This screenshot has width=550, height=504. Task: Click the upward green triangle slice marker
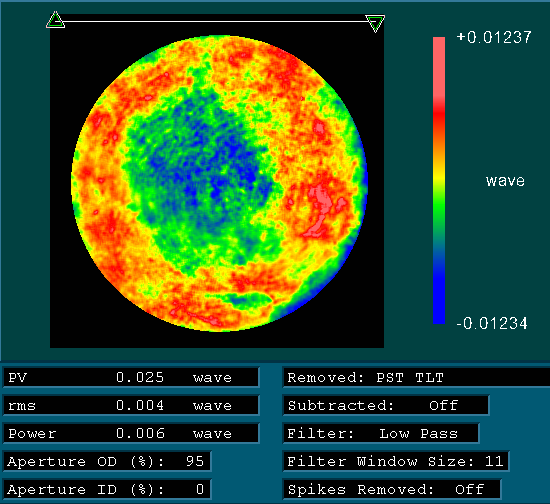coord(55,20)
